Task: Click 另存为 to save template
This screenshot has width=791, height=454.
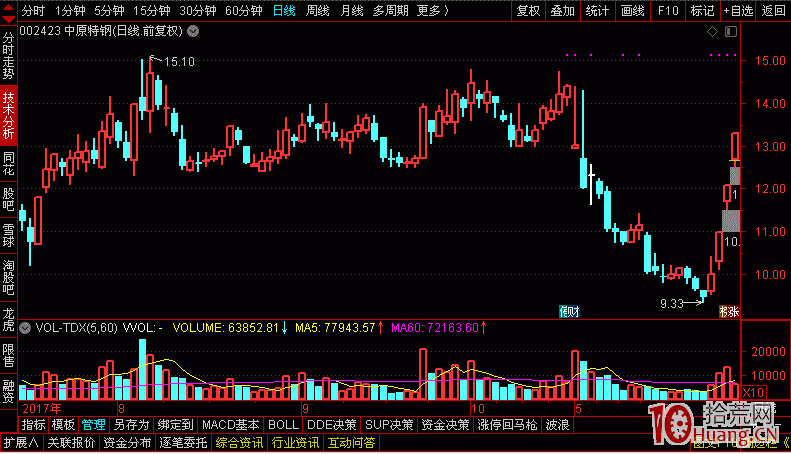Action: 131,425
